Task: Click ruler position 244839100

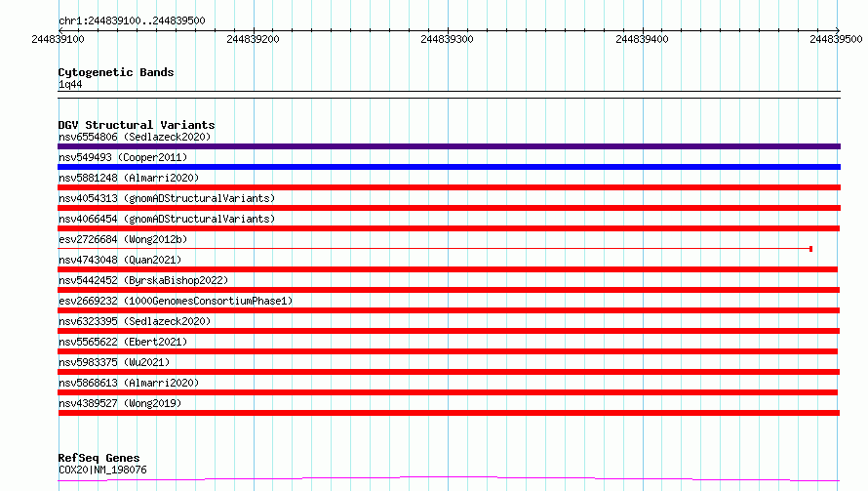Action: tap(59, 39)
